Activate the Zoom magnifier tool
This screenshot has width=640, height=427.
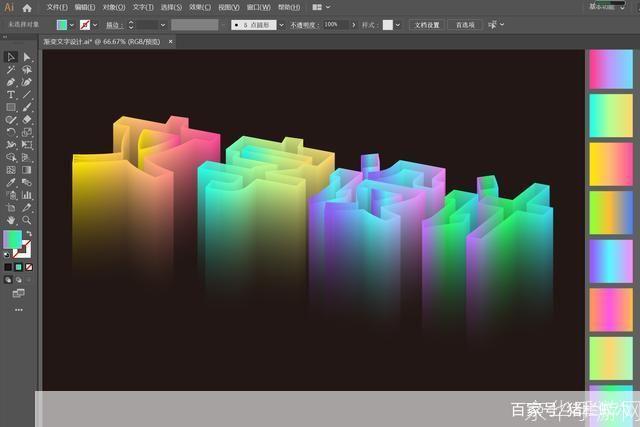point(27,219)
